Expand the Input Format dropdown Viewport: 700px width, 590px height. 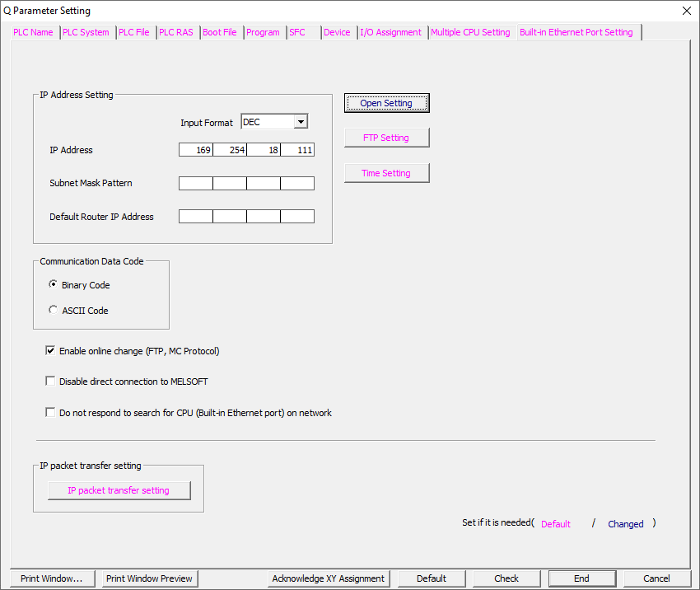(301, 122)
